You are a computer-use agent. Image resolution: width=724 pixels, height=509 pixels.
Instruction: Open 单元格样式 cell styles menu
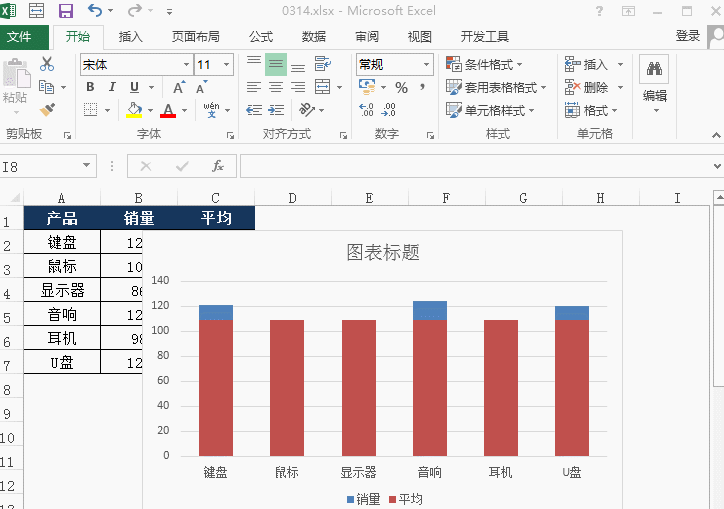pyautogui.click(x=490, y=110)
